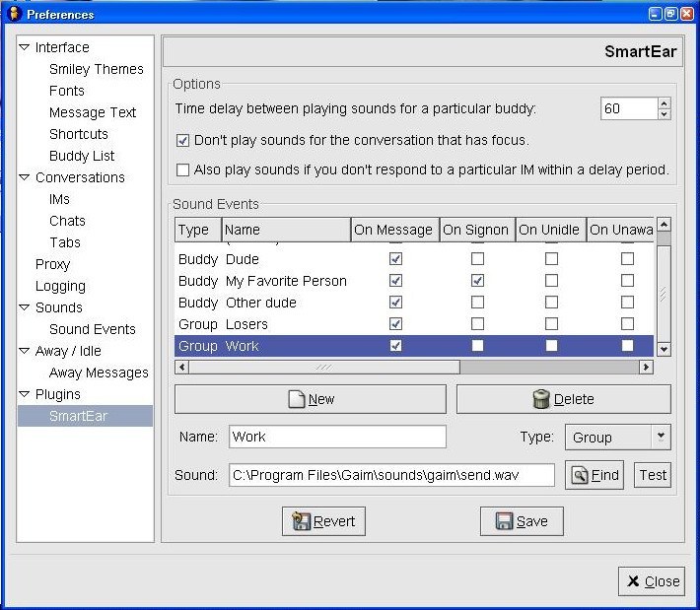Screen dimensions: 700x610
Task: Open Smiley Themes preferences
Action: pos(97,69)
